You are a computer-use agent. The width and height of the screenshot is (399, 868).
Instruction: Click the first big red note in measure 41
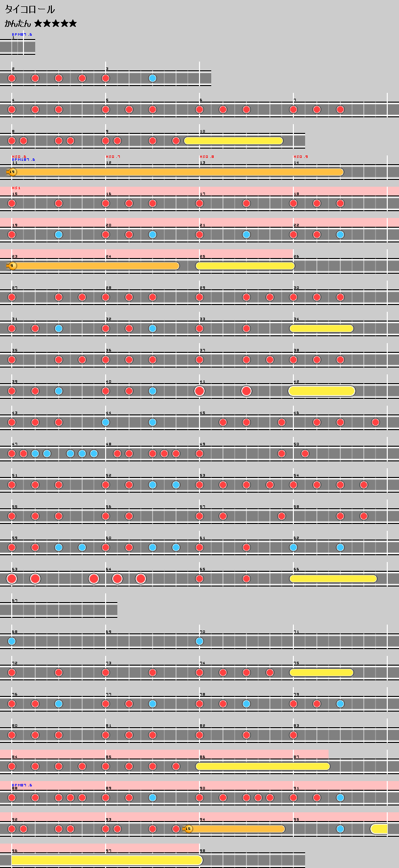pyautogui.click(x=199, y=391)
